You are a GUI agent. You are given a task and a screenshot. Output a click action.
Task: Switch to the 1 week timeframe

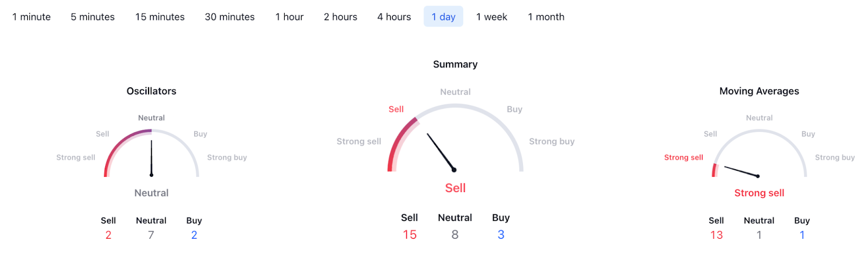point(492,17)
